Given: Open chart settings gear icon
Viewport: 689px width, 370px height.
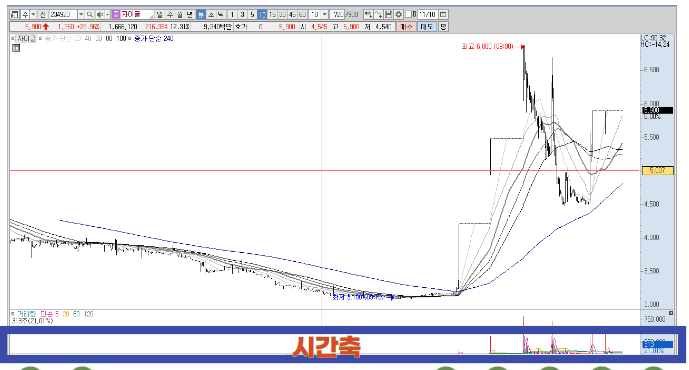Looking at the screenshot, I should (x=399, y=15).
